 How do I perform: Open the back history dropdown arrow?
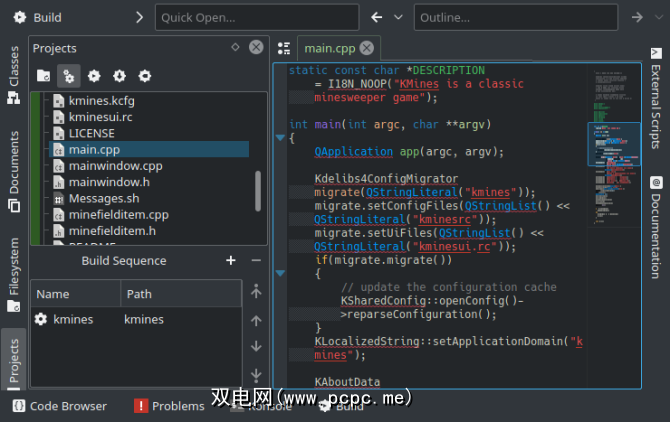pyautogui.click(x=400, y=17)
